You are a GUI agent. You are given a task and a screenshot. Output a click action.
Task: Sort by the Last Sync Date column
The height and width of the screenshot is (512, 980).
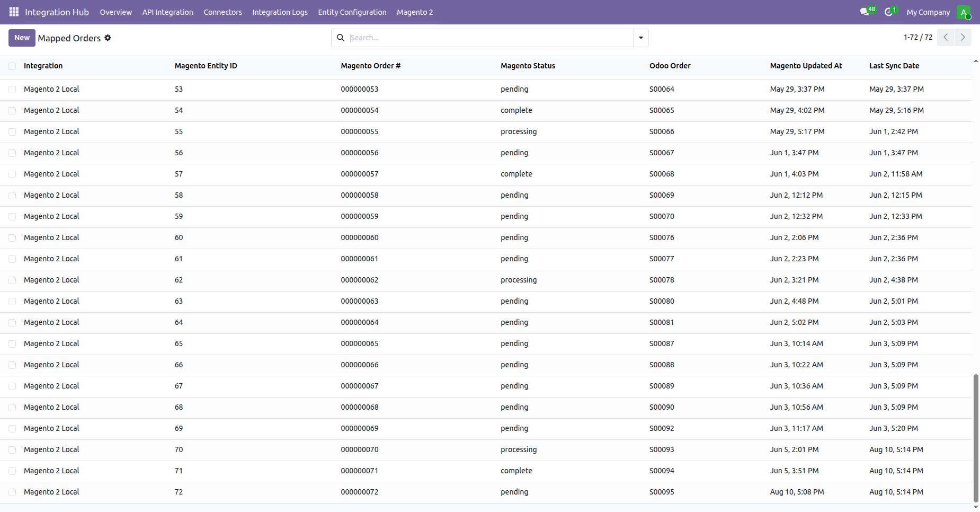(894, 66)
